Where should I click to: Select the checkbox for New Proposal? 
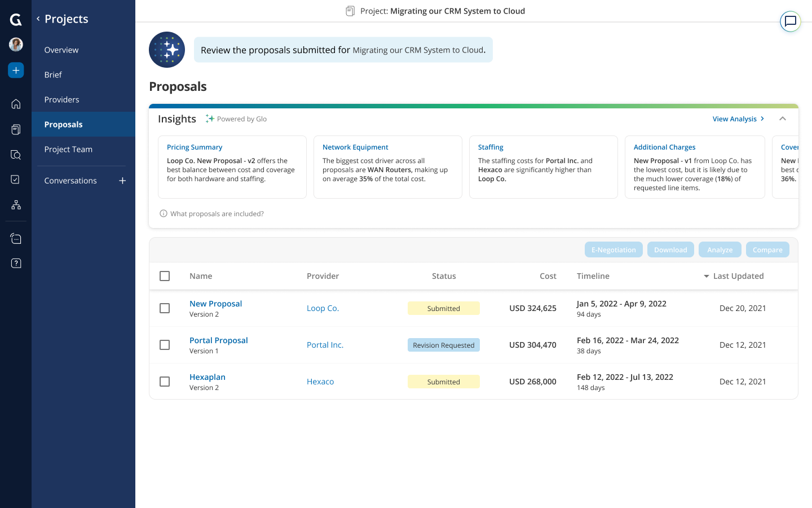[165, 308]
